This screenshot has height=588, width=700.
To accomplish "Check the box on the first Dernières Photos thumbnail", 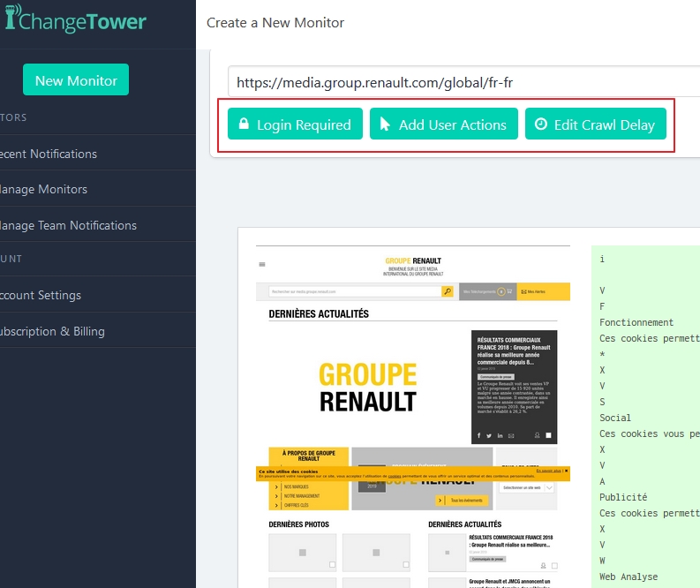I will tap(332, 564).
